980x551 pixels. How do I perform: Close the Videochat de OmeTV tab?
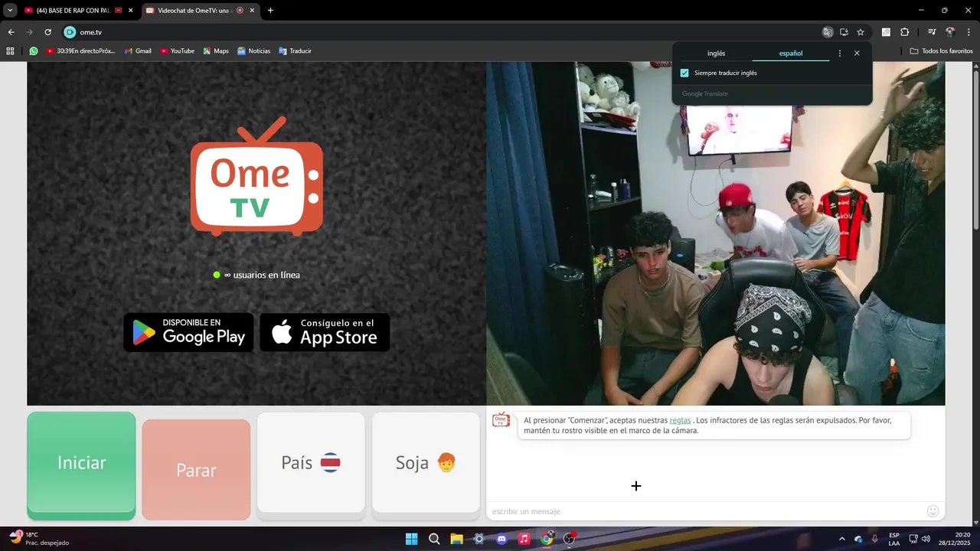(253, 11)
